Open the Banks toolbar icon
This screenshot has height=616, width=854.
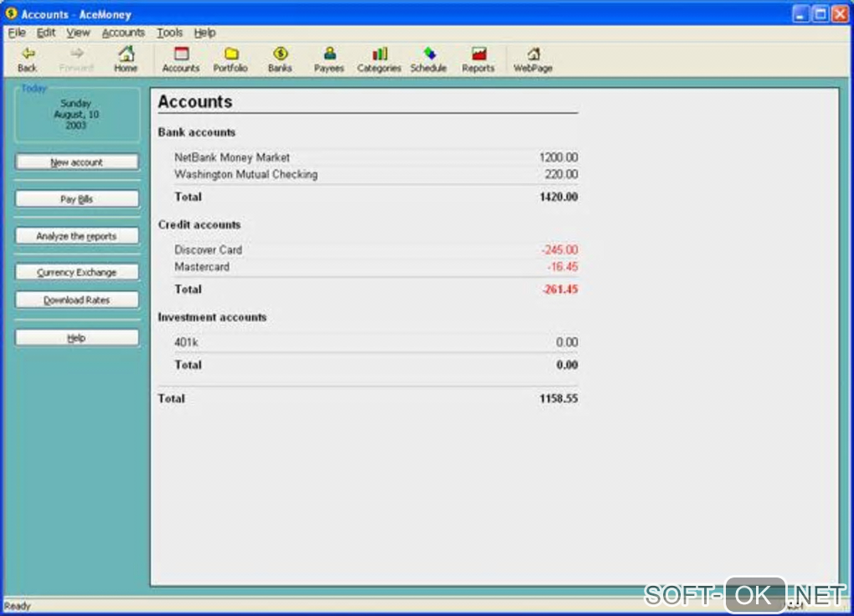pyautogui.click(x=280, y=59)
